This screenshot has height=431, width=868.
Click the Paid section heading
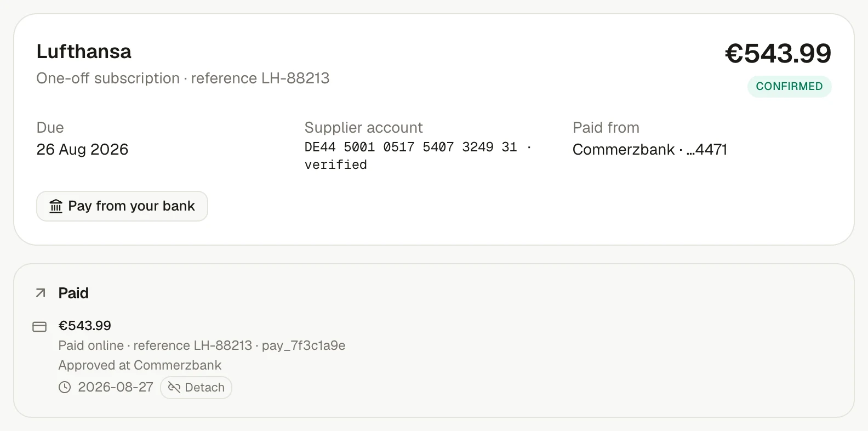73,293
